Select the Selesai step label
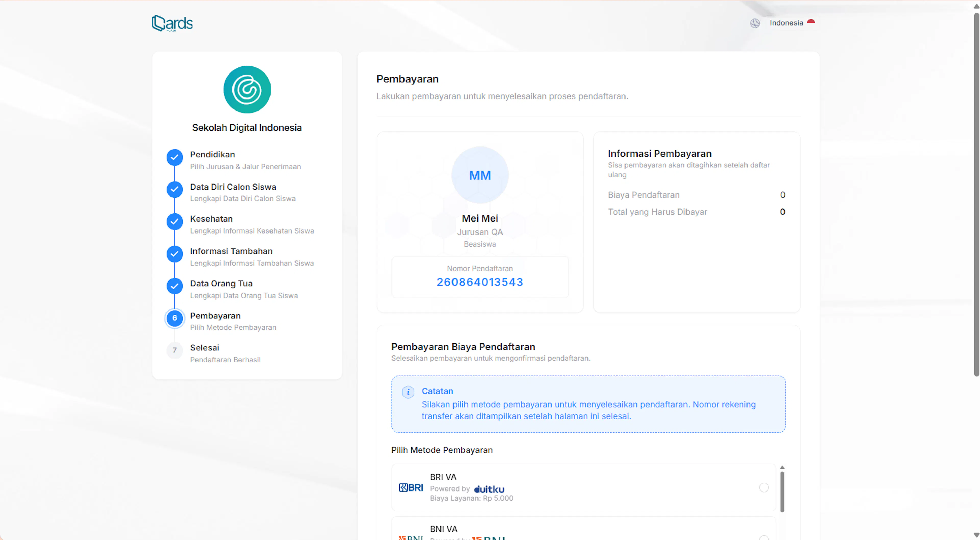980x540 pixels. [x=205, y=348]
